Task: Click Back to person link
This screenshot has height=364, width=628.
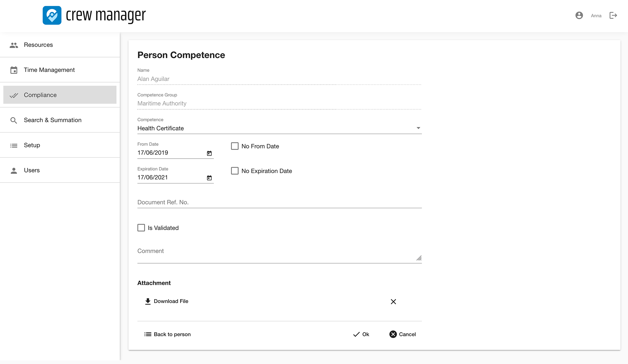Action: click(167, 334)
